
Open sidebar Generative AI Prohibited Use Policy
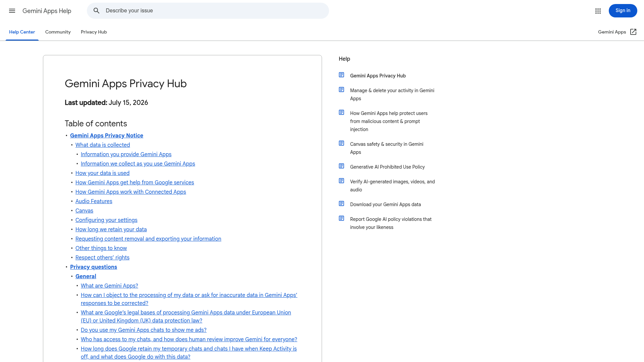click(x=387, y=167)
